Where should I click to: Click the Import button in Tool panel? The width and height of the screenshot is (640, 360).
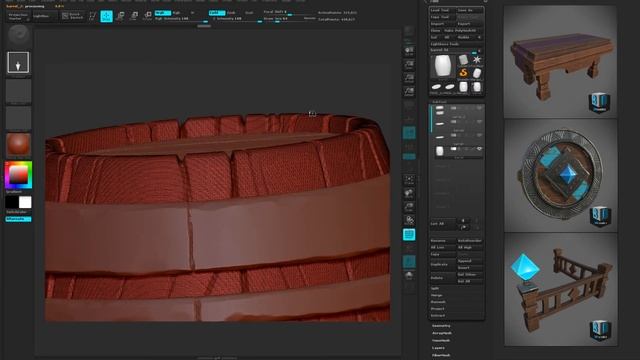[x=442, y=24]
